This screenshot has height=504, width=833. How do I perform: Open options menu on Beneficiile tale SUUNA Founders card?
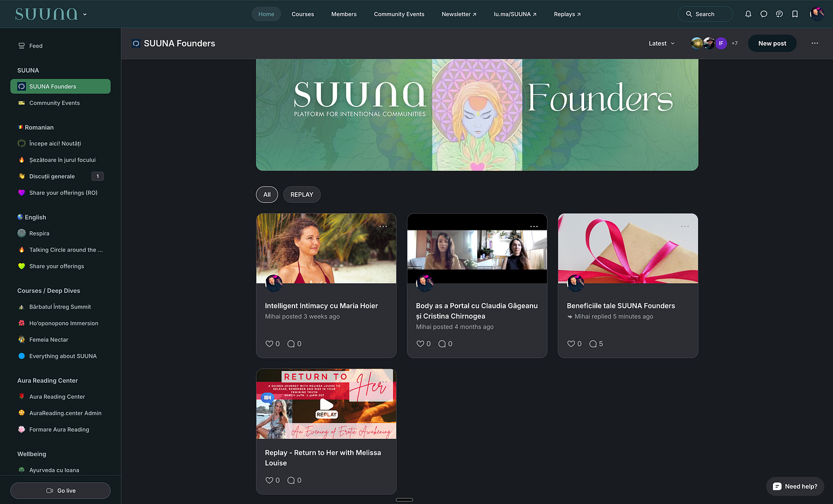[x=685, y=227]
